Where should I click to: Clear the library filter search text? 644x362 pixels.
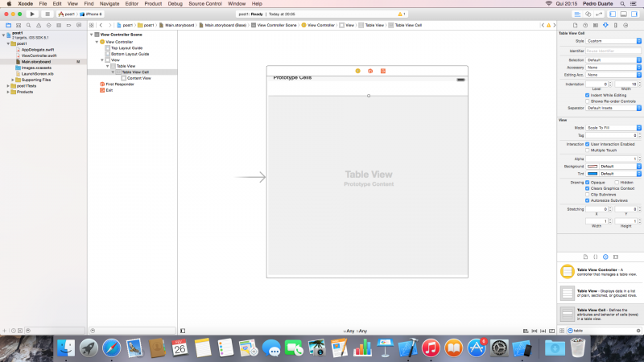[638, 331]
